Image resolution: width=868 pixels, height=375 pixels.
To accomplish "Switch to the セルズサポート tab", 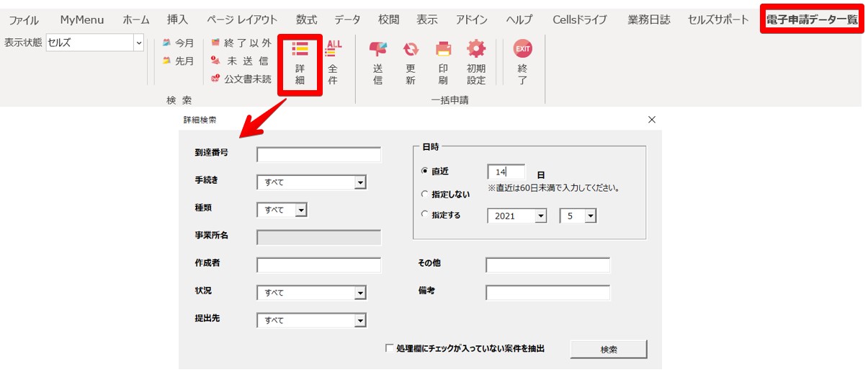I will [718, 20].
